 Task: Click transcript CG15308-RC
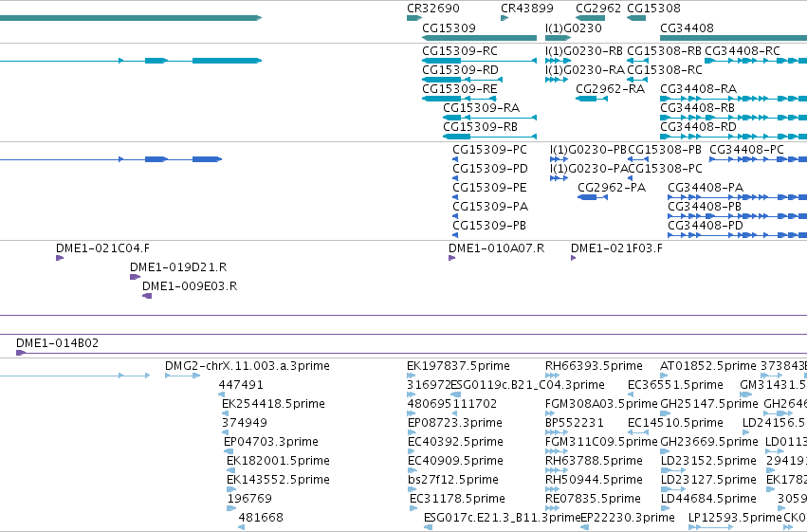tap(637, 80)
